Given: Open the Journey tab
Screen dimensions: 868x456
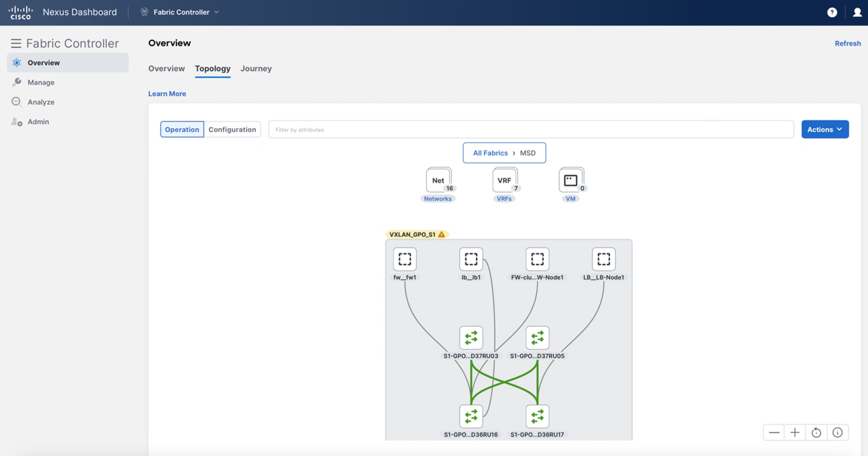Looking at the screenshot, I should 256,69.
